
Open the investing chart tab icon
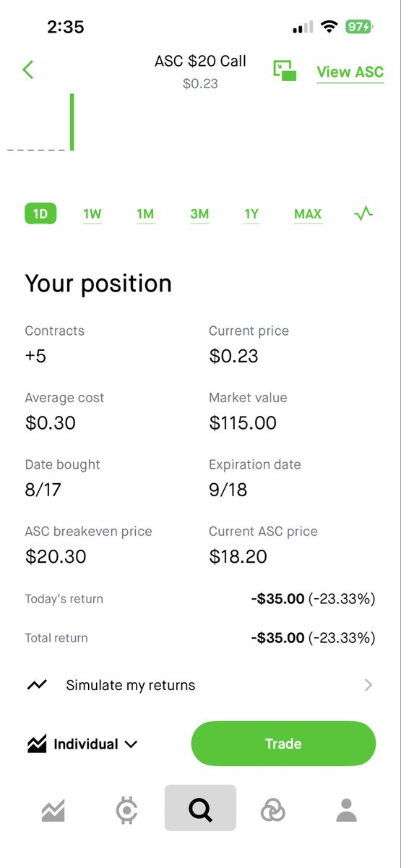tap(53, 811)
